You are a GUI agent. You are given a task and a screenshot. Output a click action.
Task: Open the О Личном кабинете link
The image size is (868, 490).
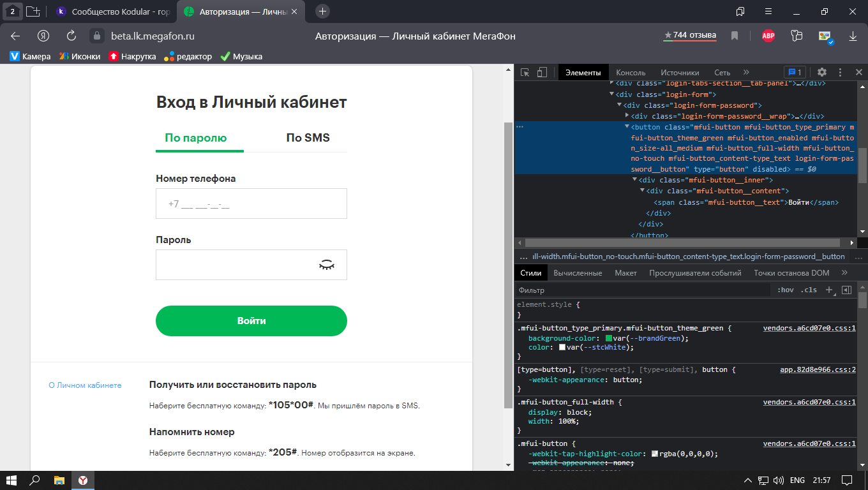85,385
